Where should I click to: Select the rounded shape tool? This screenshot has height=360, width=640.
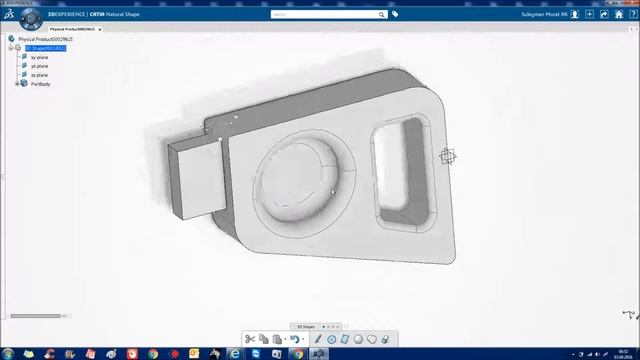click(x=372, y=339)
